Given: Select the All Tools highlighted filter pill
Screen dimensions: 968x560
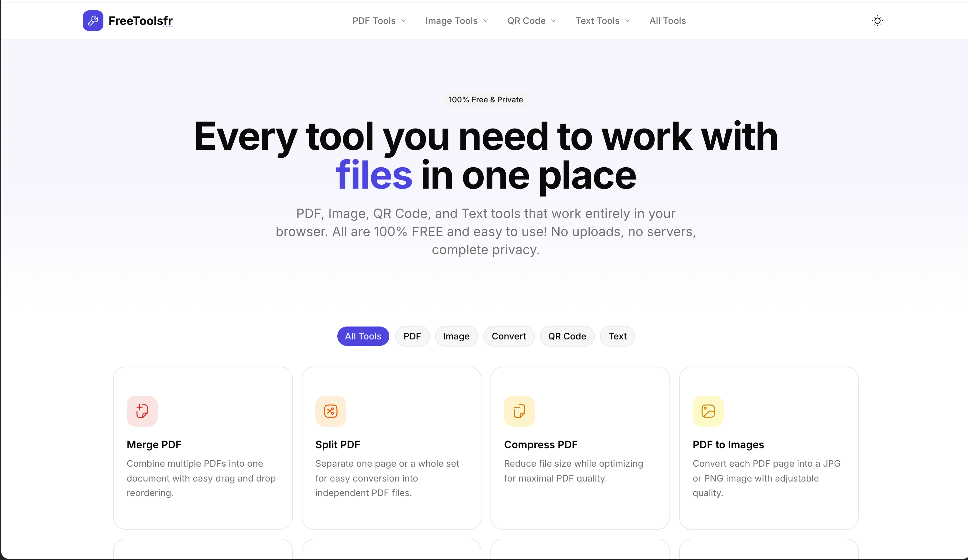Looking at the screenshot, I should [x=363, y=336].
